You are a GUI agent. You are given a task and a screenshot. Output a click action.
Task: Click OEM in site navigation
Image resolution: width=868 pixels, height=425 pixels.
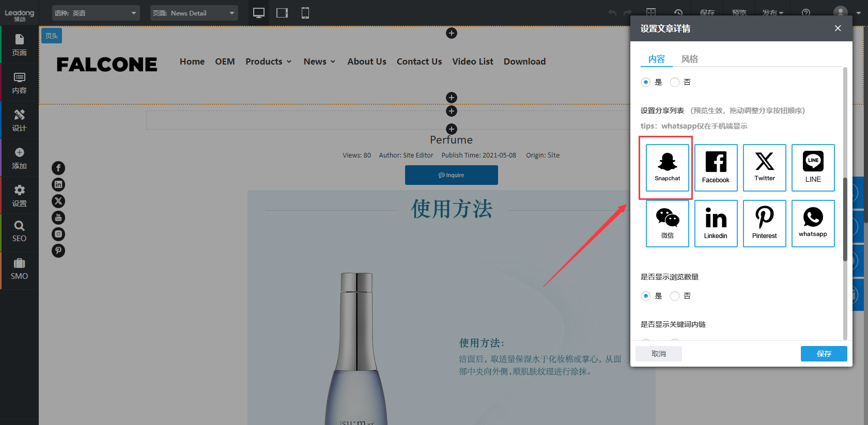(225, 61)
